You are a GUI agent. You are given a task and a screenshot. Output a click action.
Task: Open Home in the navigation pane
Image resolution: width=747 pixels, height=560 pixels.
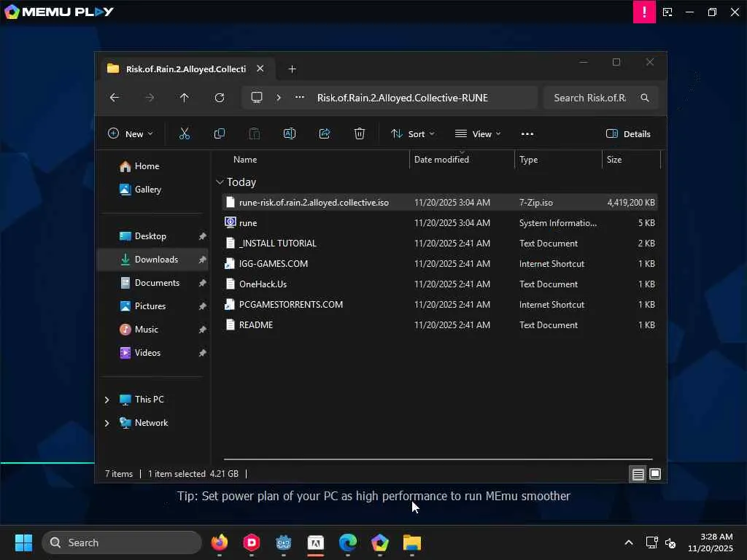(x=147, y=166)
